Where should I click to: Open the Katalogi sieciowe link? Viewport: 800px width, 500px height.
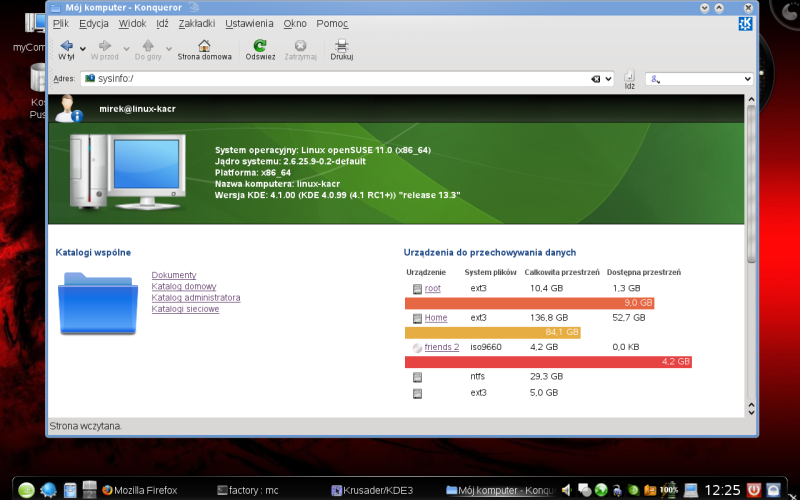coord(185,309)
